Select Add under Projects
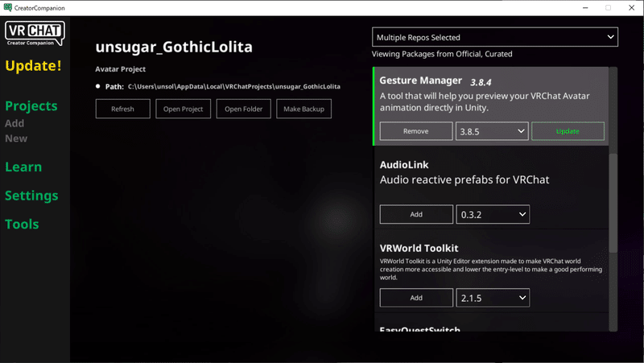 (14, 123)
